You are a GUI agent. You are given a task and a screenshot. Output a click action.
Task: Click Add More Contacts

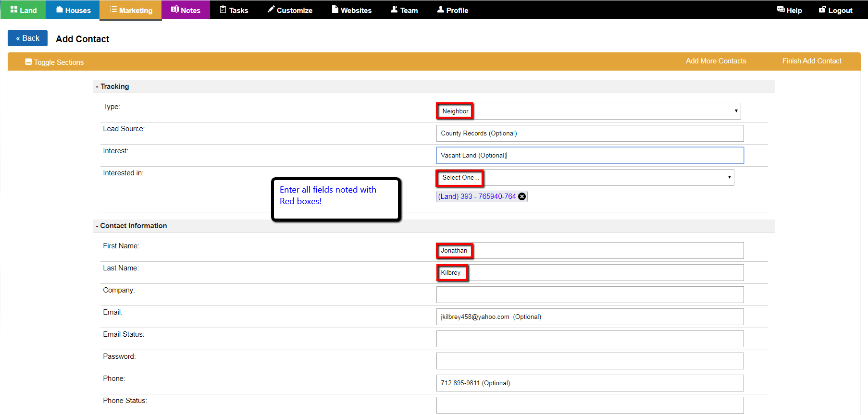716,61
